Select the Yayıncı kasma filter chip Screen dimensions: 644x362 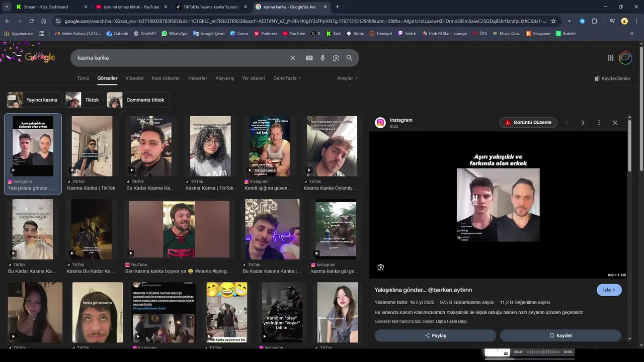pos(35,100)
